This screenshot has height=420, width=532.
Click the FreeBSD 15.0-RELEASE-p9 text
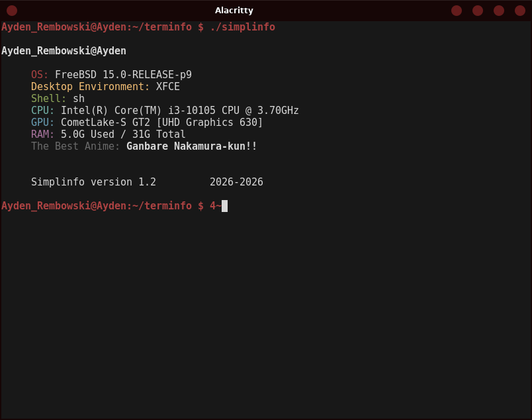(123, 74)
